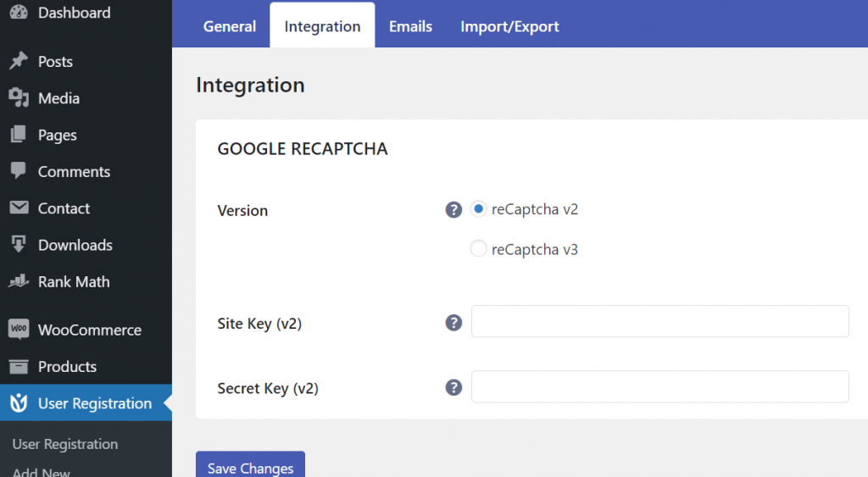Click the Version field label

click(242, 210)
